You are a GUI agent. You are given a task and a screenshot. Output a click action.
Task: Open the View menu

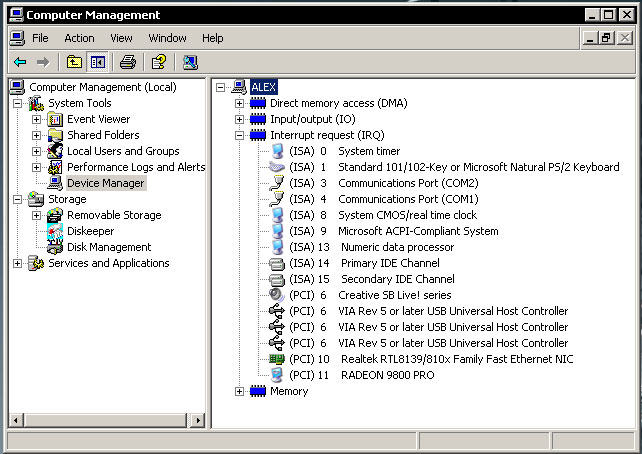coord(121,38)
